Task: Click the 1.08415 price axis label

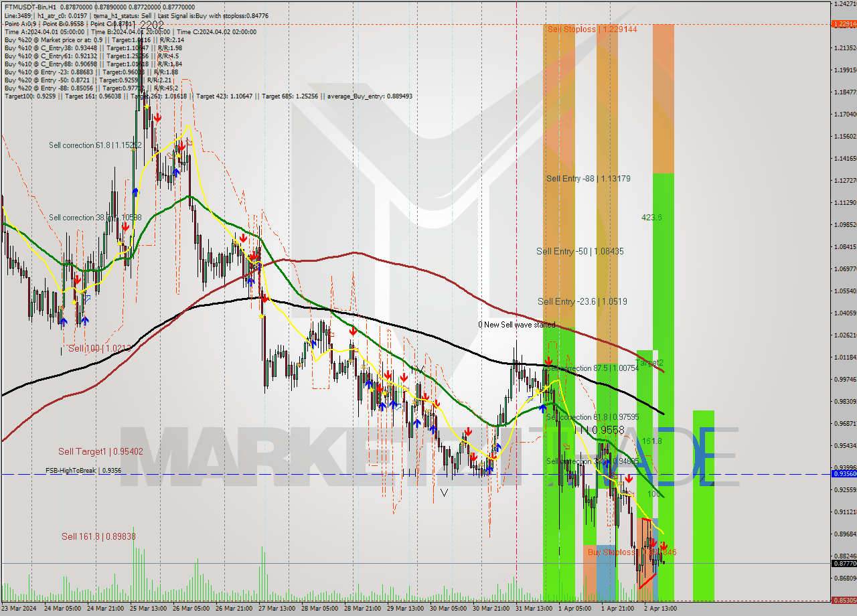Action: pos(845,246)
